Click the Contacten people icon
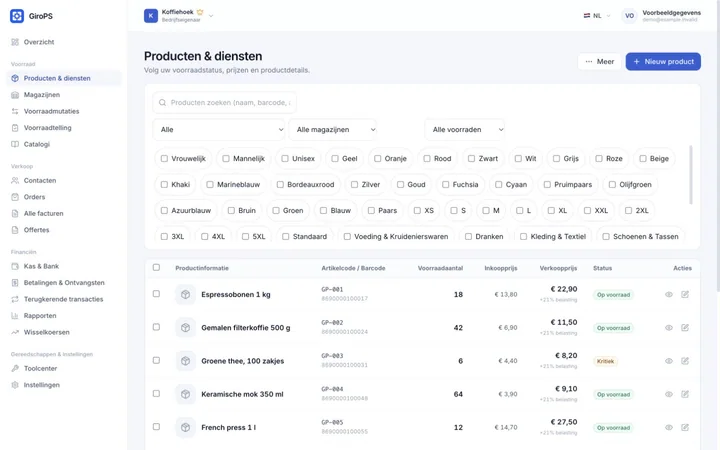Image resolution: width=720 pixels, height=450 pixels. pos(15,180)
